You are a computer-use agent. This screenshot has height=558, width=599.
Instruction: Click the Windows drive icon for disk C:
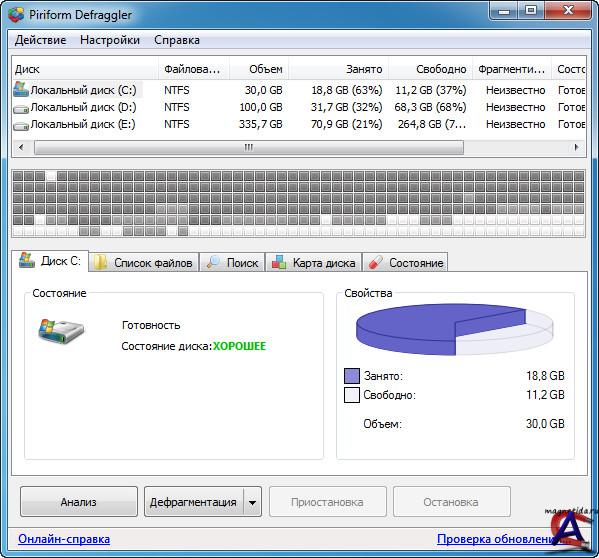[x=21, y=89]
